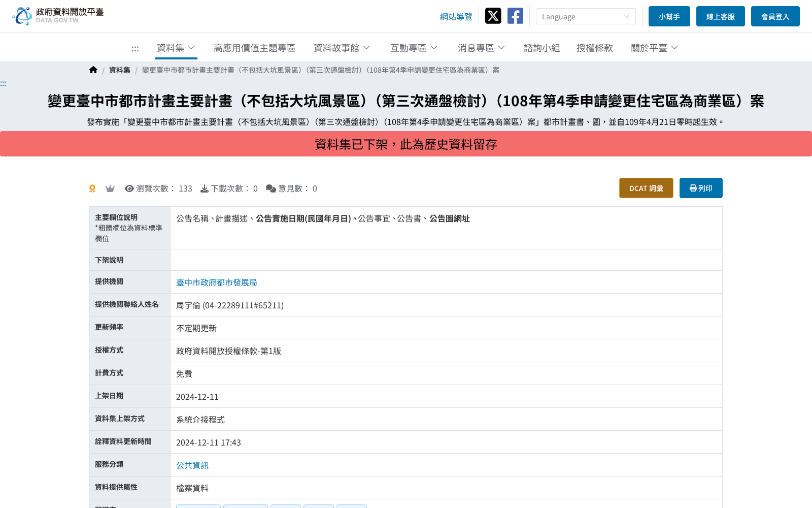Open the X (Twitter) social icon
The height and width of the screenshot is (508, 812).
point(493,16)
